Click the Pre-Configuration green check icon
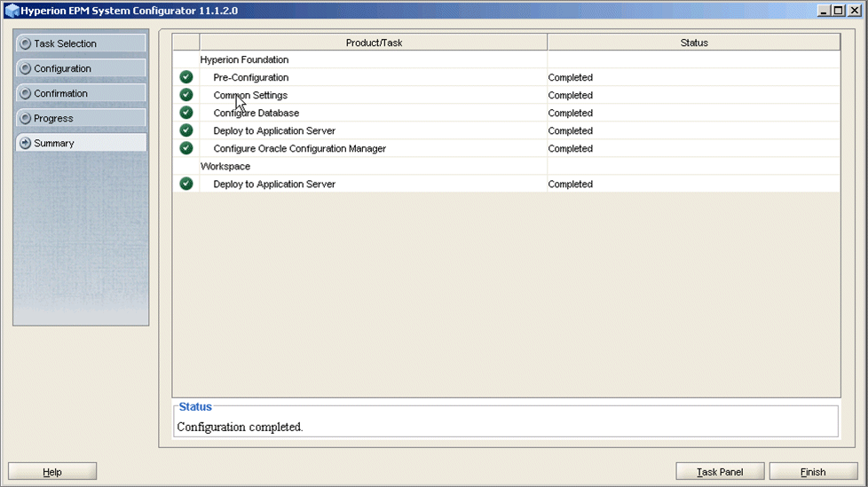868x487 pixels. (186, 77)
